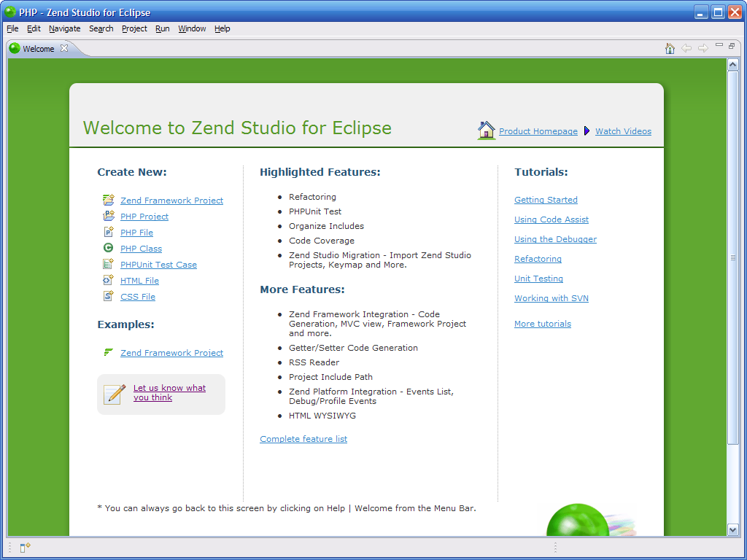747x560 pixels.
Task: Click the Zend Framework icon under Examples
Action: 108,352
